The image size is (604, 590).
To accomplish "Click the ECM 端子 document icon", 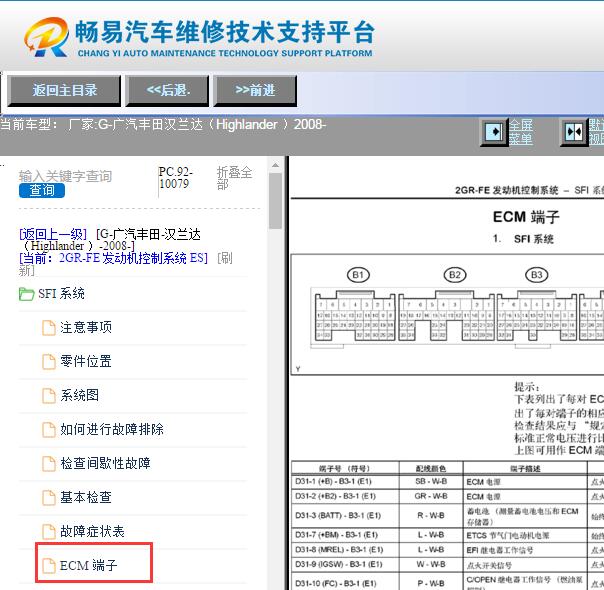I will click(49, 565).
